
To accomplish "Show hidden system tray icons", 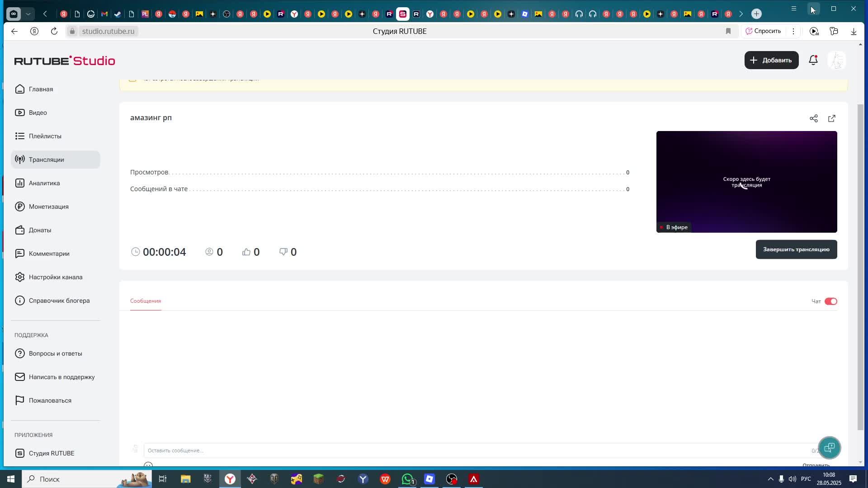I will tap(771, 479).
